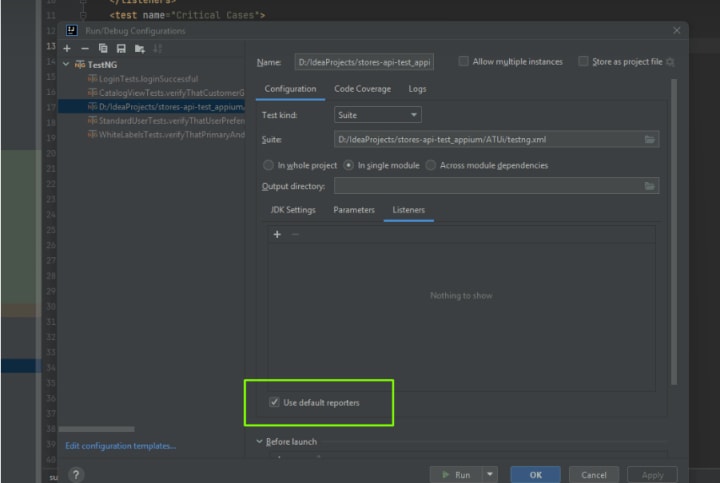Enable Allow multiple instances checkbox
Screen dimensions: 720x483
(464, 61)
